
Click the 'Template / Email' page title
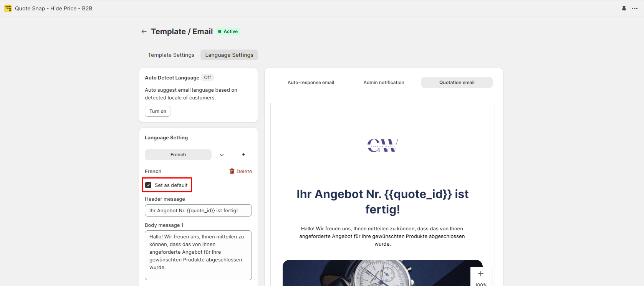(x=182, y=31)
